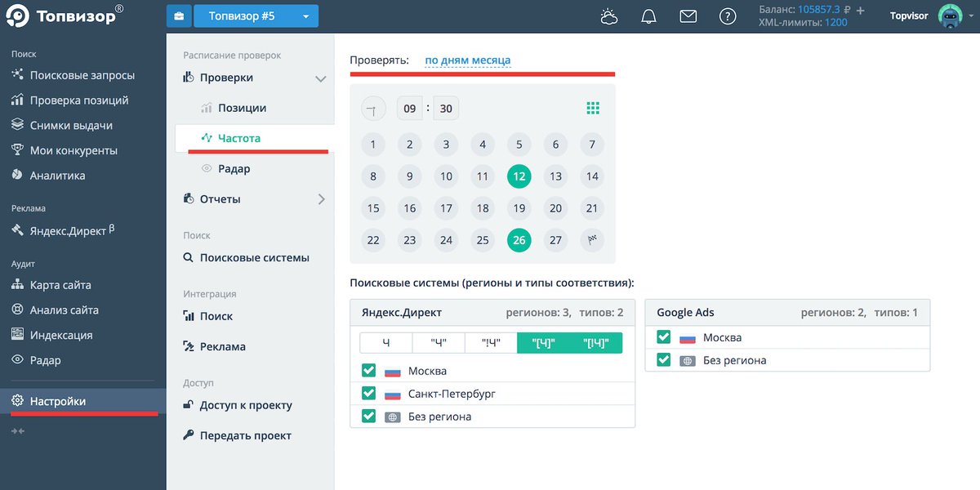980x490 pixels.
Task: Select match type "!Ч"
Action: (x=491, y=343)
